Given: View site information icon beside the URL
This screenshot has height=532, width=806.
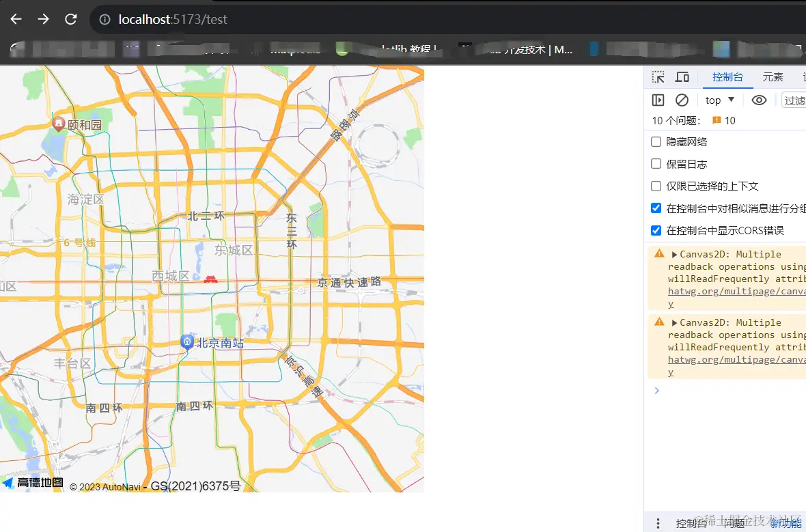Looking at the screenshot, I should [105, 20].
